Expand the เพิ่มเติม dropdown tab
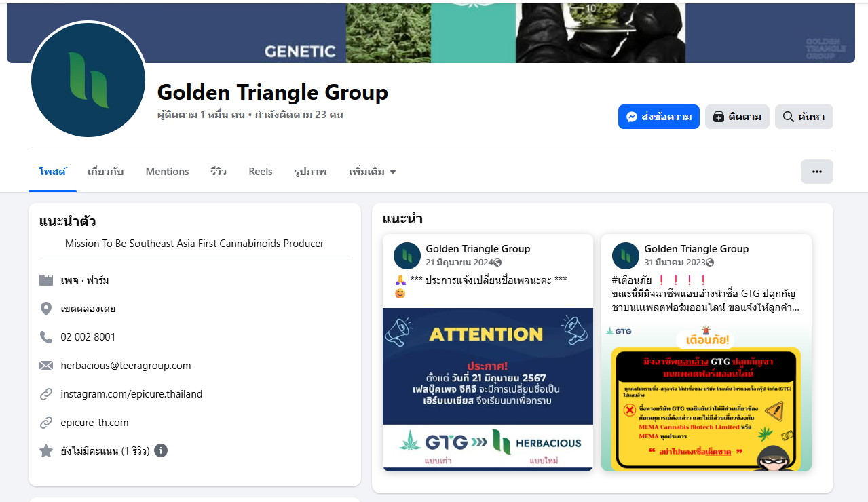Image resolution: width=868 pixels, height=502 pixels. 372,172
